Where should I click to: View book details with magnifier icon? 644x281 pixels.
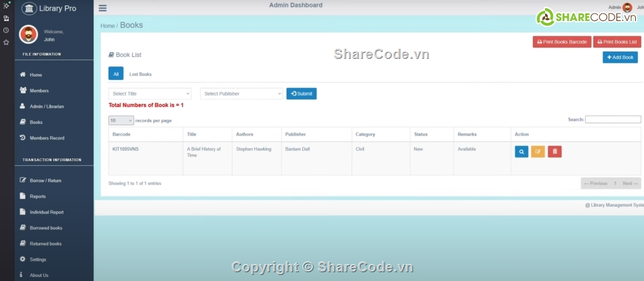[521, 152]
